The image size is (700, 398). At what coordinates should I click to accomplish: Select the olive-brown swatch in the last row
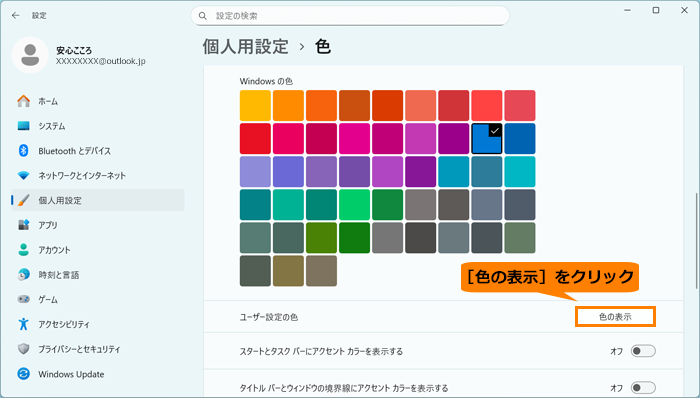point(288,271)
